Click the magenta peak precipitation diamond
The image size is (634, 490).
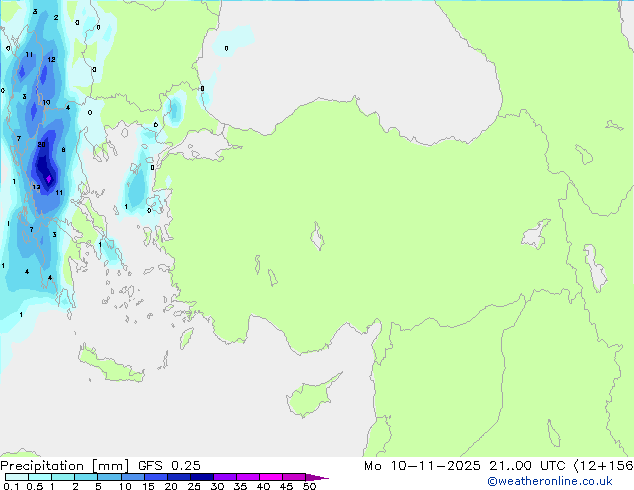49,179
